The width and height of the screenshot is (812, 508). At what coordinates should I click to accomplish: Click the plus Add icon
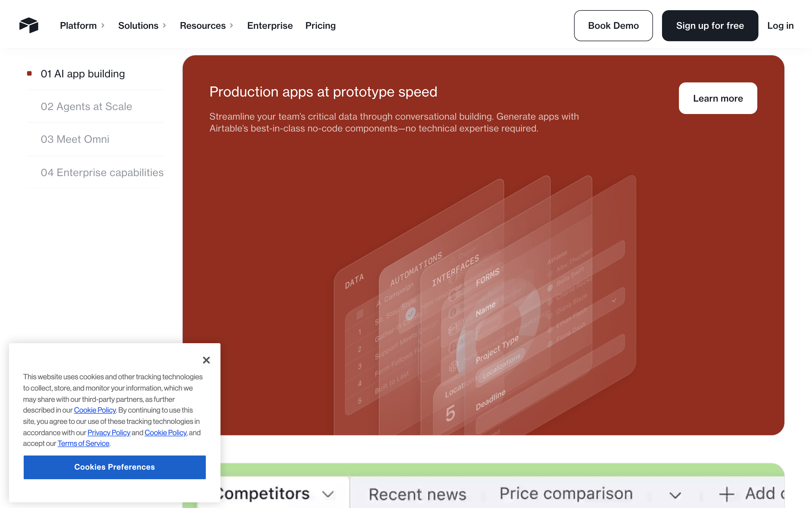tap(727, 494)
